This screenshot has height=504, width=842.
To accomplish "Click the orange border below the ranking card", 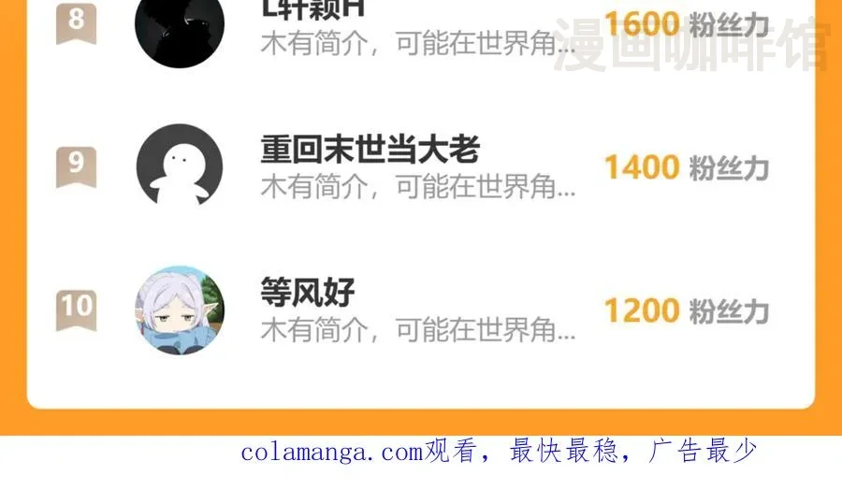I will [x=421, y=423].
